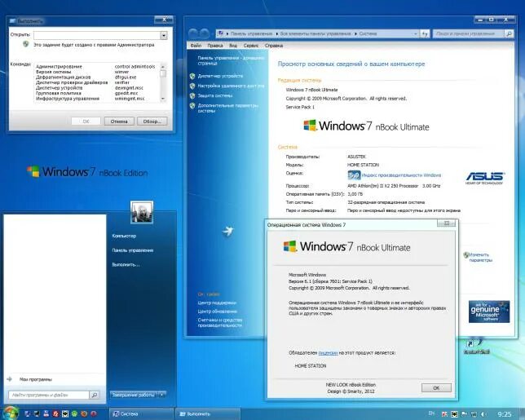Click the back arrow in System window
525x420 pixels.
click(x=193, y=33)
